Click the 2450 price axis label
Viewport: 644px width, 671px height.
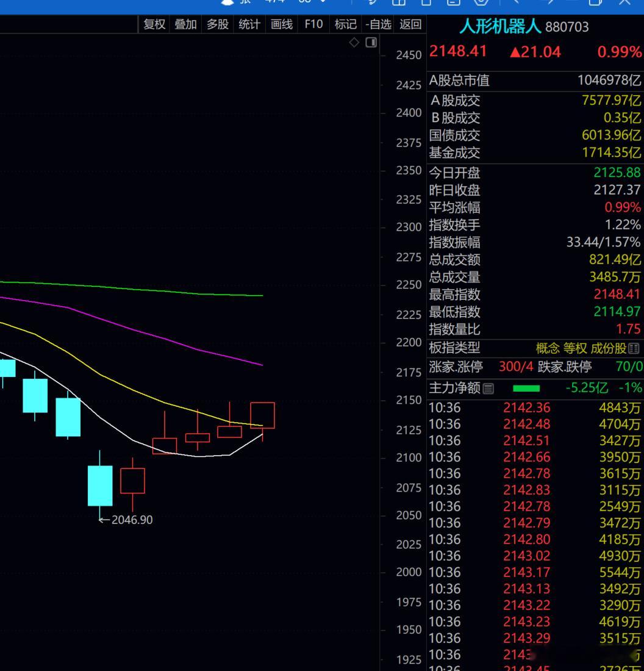tap(409, 55)
